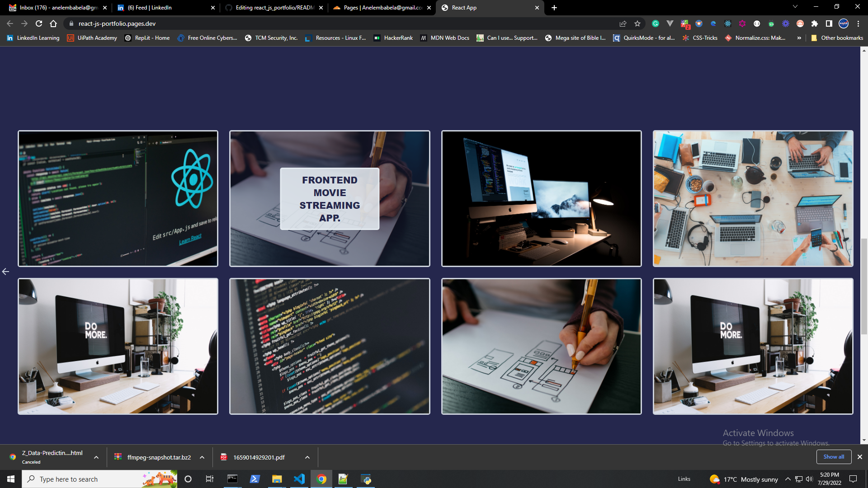Expand options for the ffmpeg-snapshot.tar.bz2 download
The width and height of the screenshot is (868, 488).
(202, 457)
